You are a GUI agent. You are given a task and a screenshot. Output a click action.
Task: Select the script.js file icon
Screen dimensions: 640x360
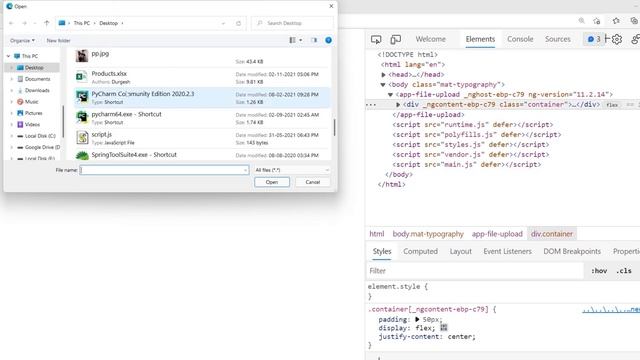click(x=82, y=138)
